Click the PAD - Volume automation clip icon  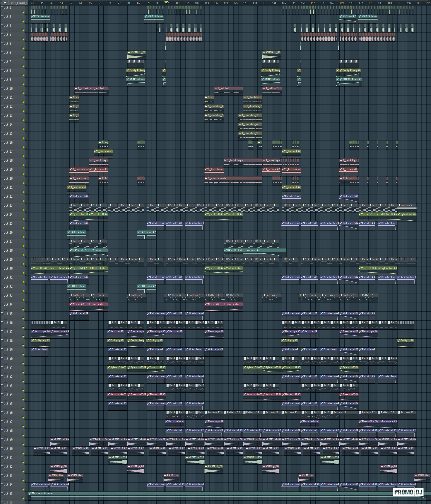[69, 232]
